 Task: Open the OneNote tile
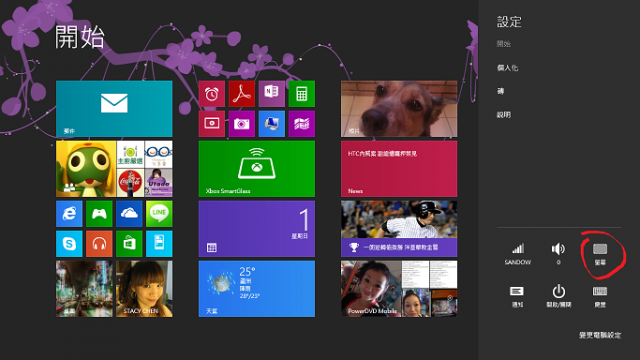(x=271, y=94)
